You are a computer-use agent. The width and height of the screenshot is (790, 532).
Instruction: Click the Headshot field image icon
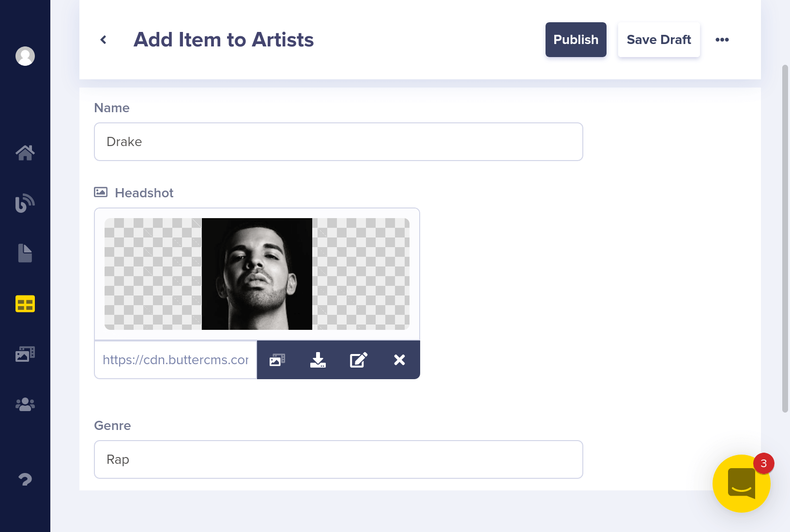coord(100,192)
